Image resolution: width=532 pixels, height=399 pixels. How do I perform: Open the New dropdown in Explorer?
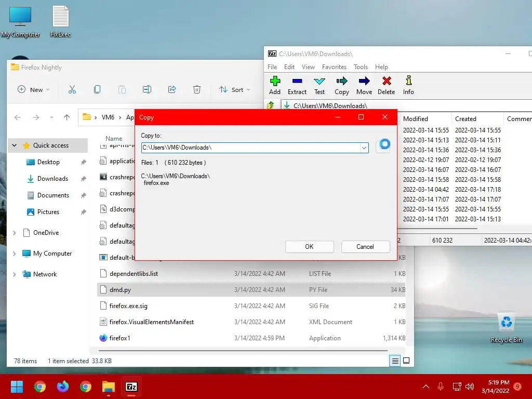pos(33,89)
